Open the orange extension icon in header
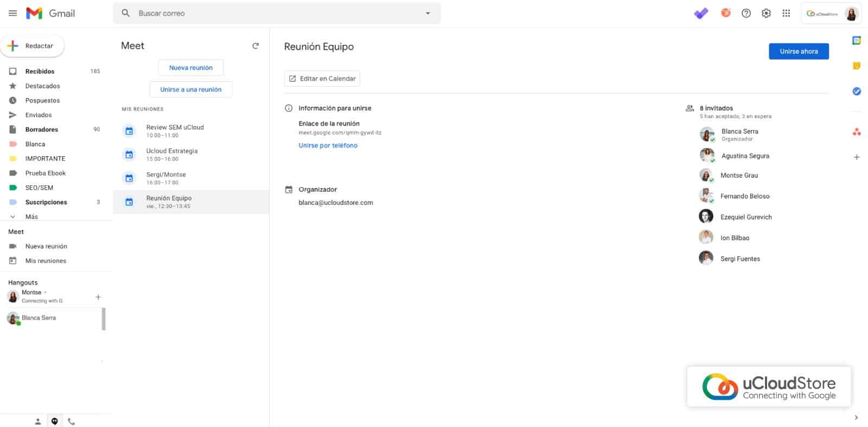 [x=725, y=13]
